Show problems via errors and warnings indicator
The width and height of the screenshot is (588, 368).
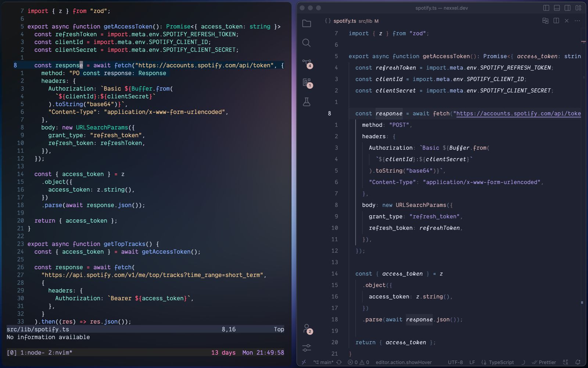pos(358,362)
